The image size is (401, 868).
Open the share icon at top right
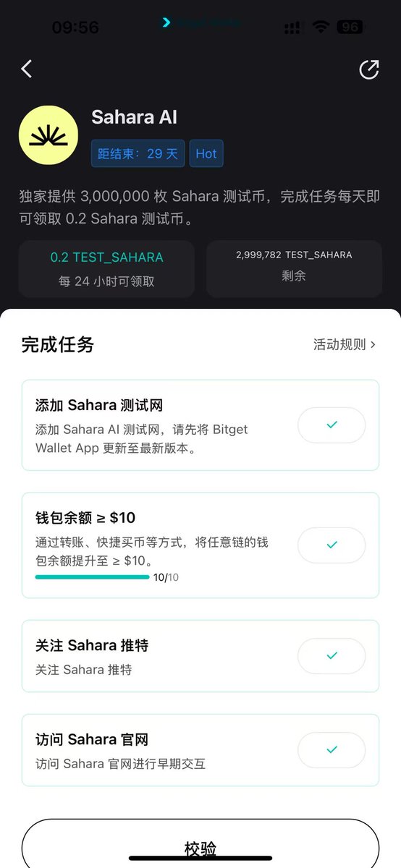(369, 69)
